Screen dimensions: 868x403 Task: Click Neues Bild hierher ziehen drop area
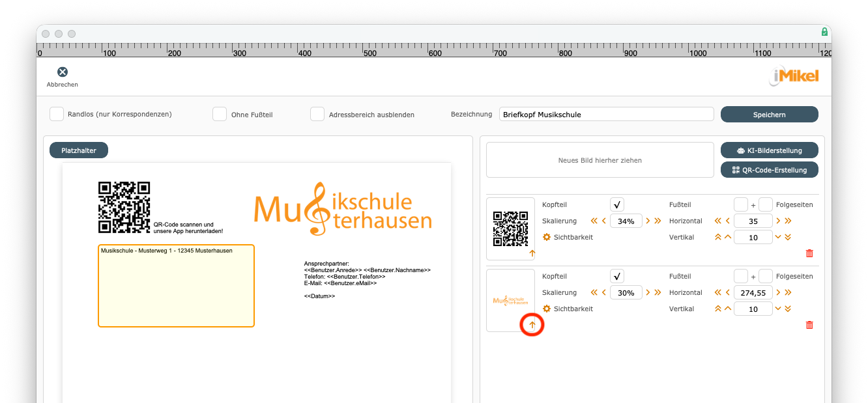point(600,160)
